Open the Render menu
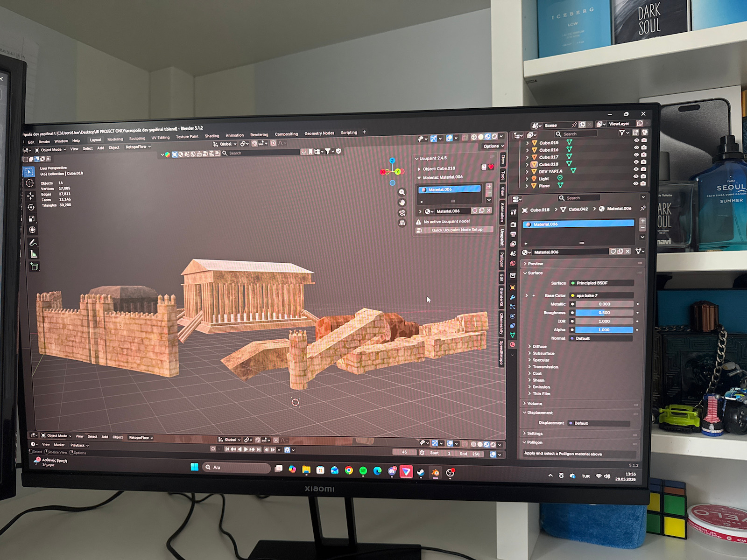Screen dimensions: 747x560 44,141
